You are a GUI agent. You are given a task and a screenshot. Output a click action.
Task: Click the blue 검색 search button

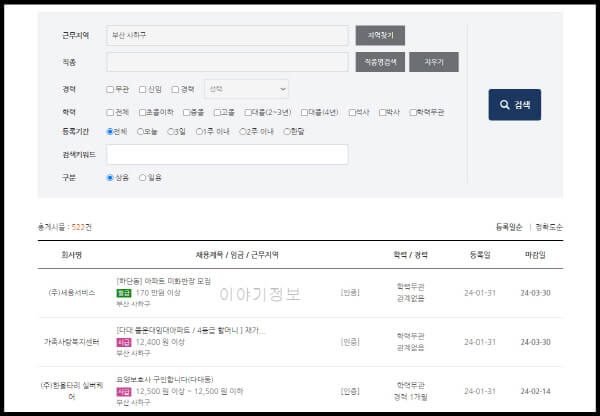[x=515, y=104]
